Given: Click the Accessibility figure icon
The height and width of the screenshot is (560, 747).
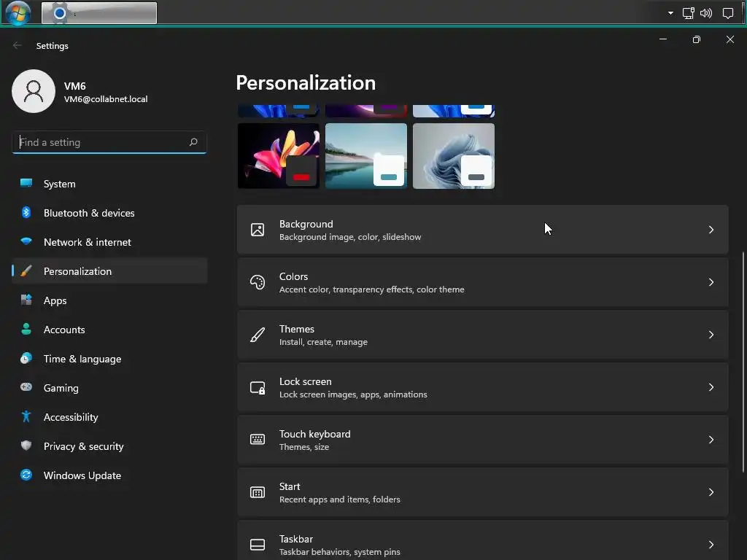Looking at the screenshot, I should tap(26, 416).
